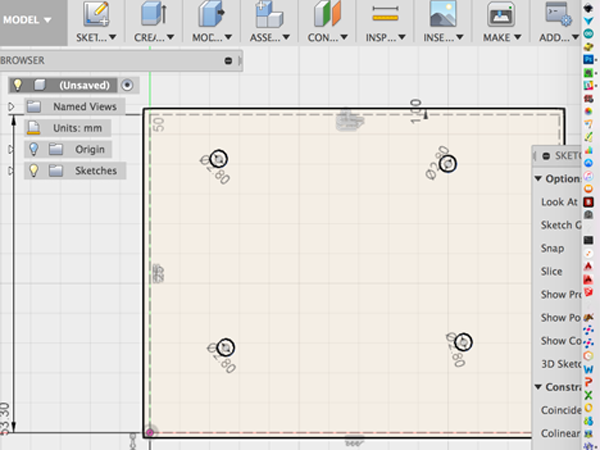The width and height of the screenshot is (600, 450).
Task: Click the Origin folder icon
Action: (x=55, y=149)
